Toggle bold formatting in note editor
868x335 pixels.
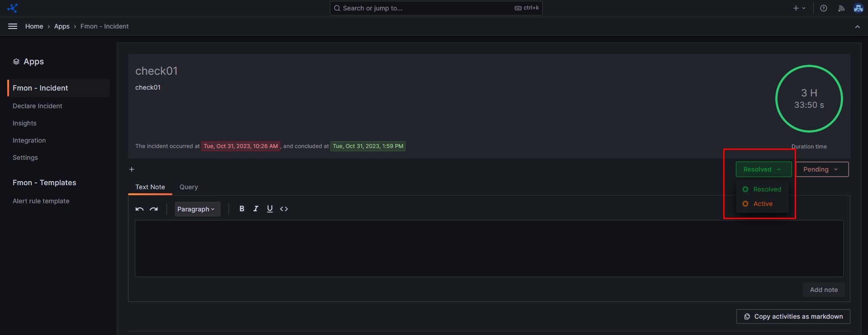(x=242, y=209)
